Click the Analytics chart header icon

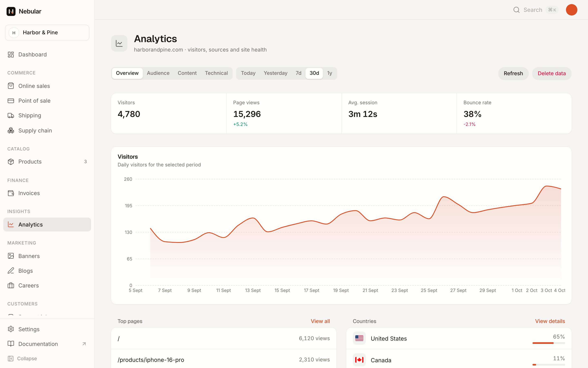coord(119,43)
